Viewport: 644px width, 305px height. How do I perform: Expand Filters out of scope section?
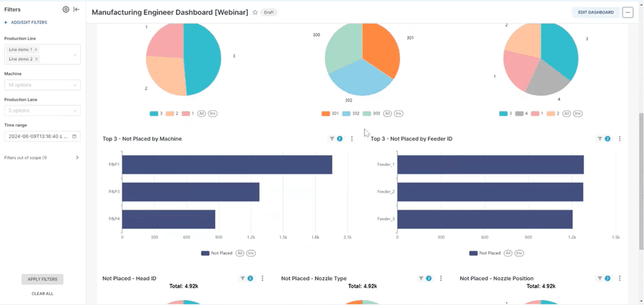77,158
